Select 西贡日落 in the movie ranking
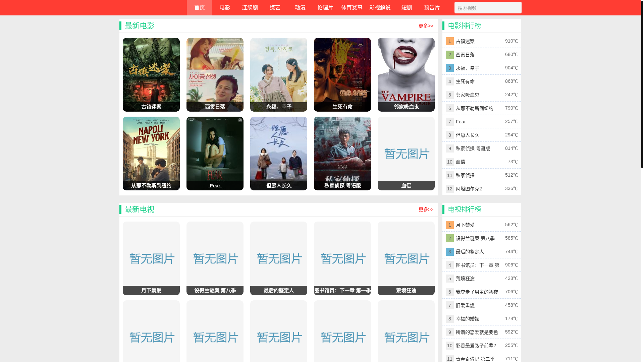 (465, 55)
